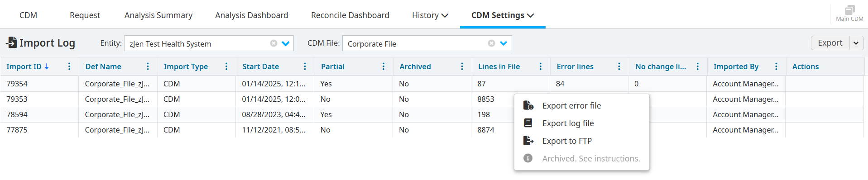Open Import Type column options menu
Viewport: 868px width, 180px height.
coord(226,66)
